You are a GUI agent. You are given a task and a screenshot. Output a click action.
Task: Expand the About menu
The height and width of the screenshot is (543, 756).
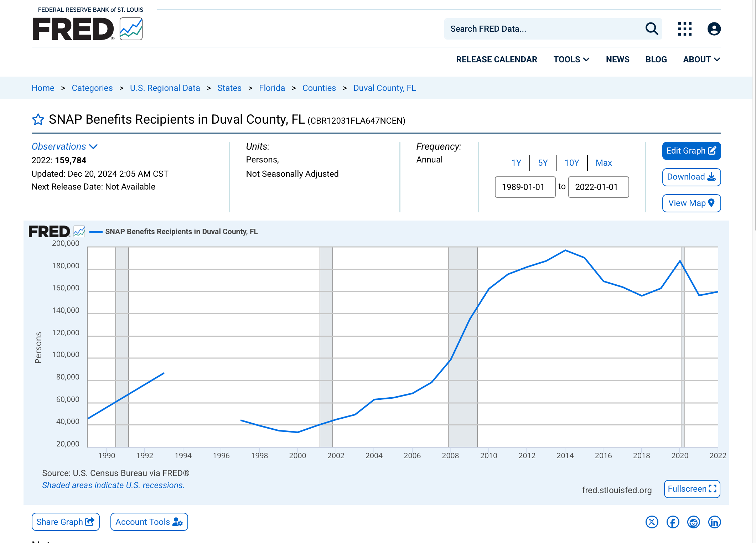pos(701,60)
